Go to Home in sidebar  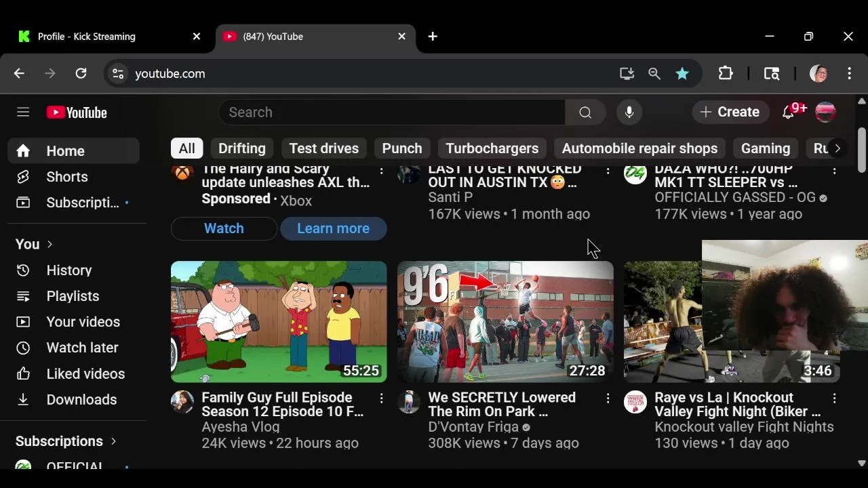tap(73, 151)
